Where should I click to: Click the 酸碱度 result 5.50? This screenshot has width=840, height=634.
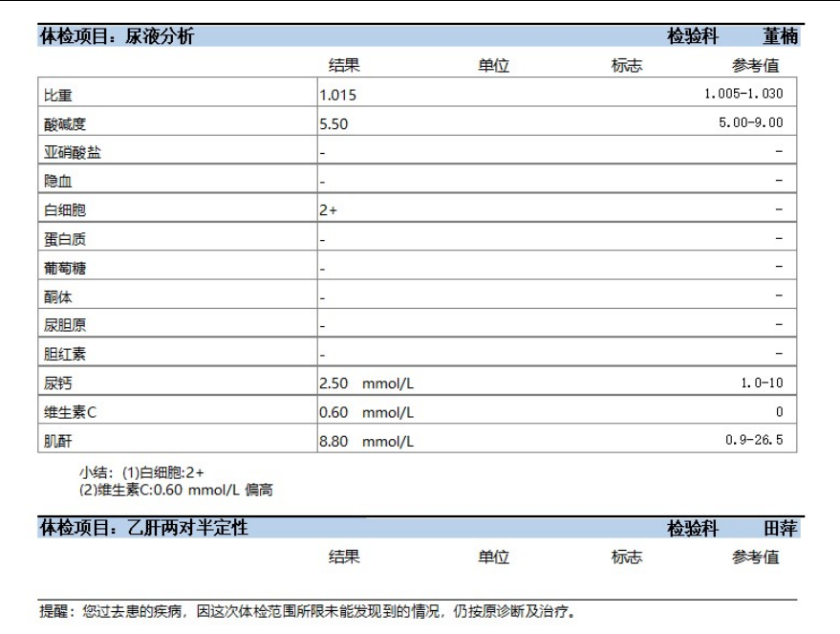(x=334, y=124)
